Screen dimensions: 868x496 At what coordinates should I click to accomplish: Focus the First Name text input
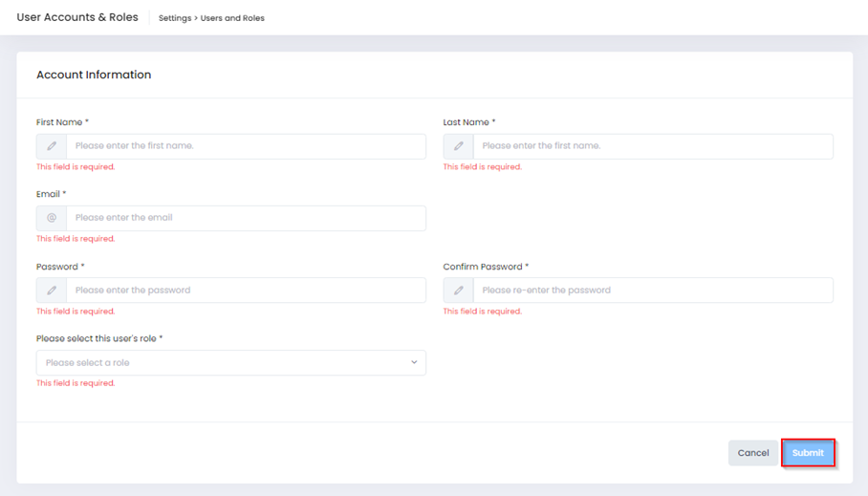tap(246, 146)
